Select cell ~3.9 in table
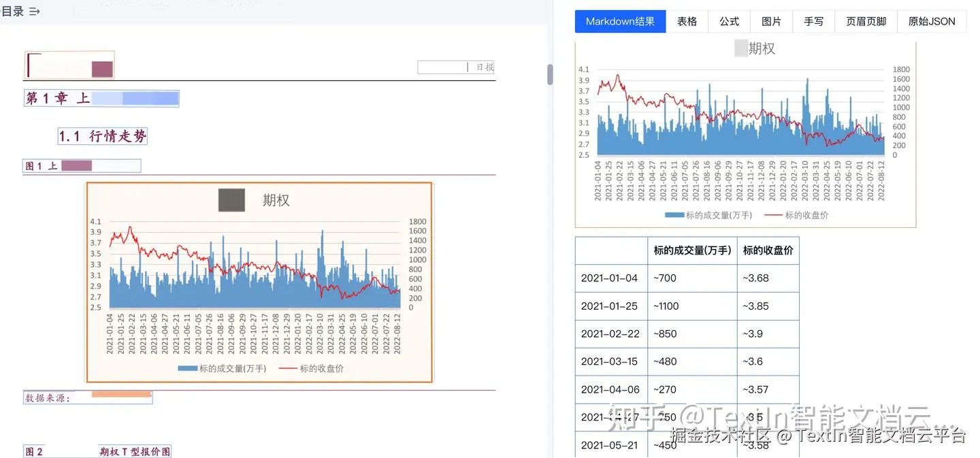 point(768,334)
